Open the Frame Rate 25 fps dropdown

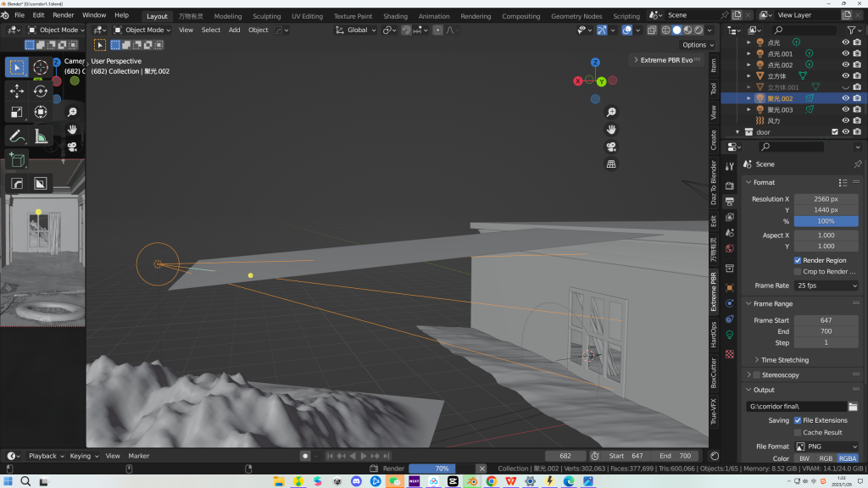pyautogui.click(x=826, y=286)
